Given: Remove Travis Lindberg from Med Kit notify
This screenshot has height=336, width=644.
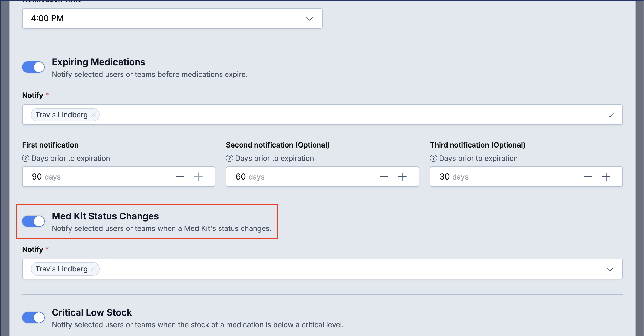Looking at the screenshot, I should pos(94,269).
